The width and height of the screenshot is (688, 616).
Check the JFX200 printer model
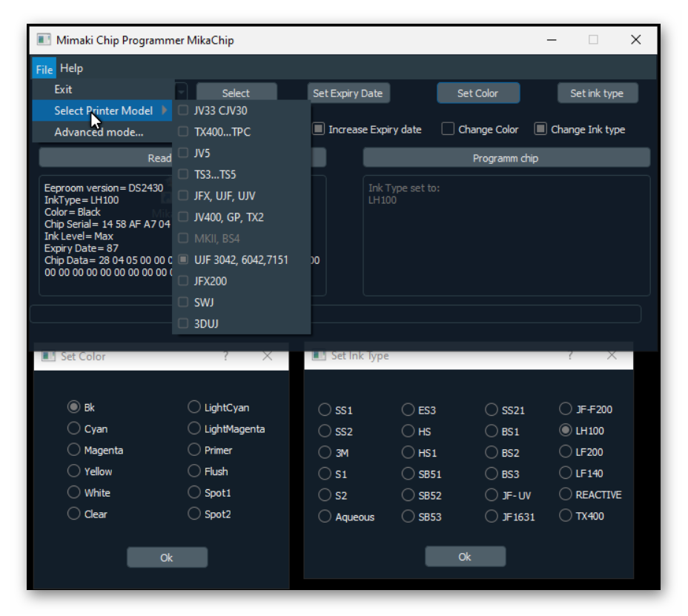183,281
